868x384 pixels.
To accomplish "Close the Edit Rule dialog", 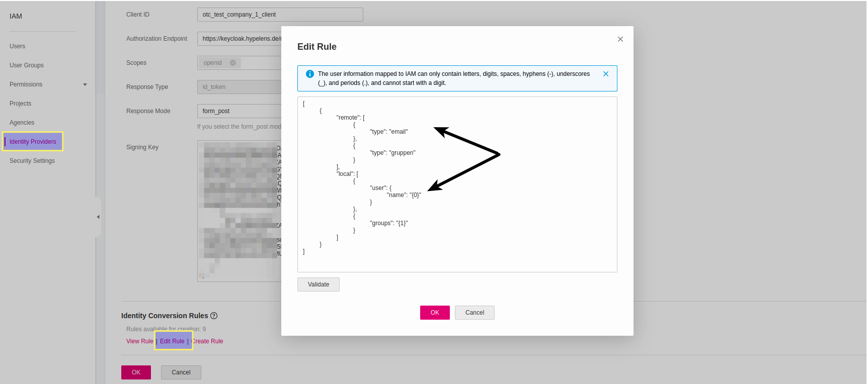I will point(620,39).
